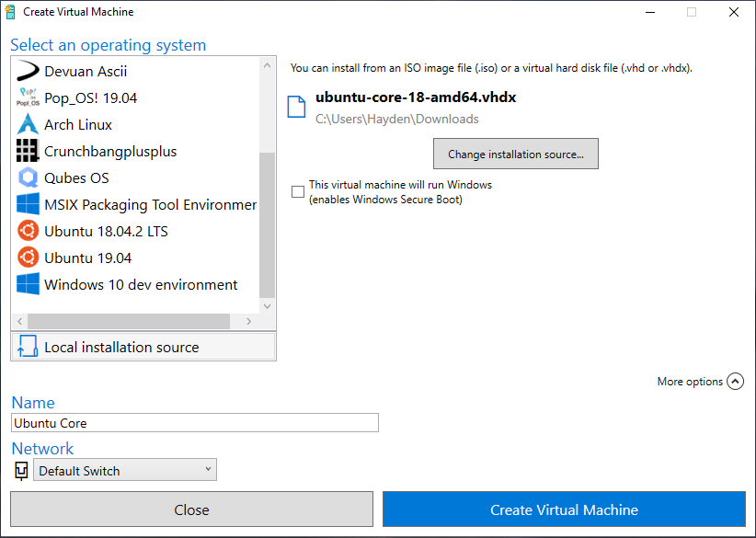Screen dimensions: 756x538
Task: Click the vhdx file document icon
Action: [x=296, y=107]
